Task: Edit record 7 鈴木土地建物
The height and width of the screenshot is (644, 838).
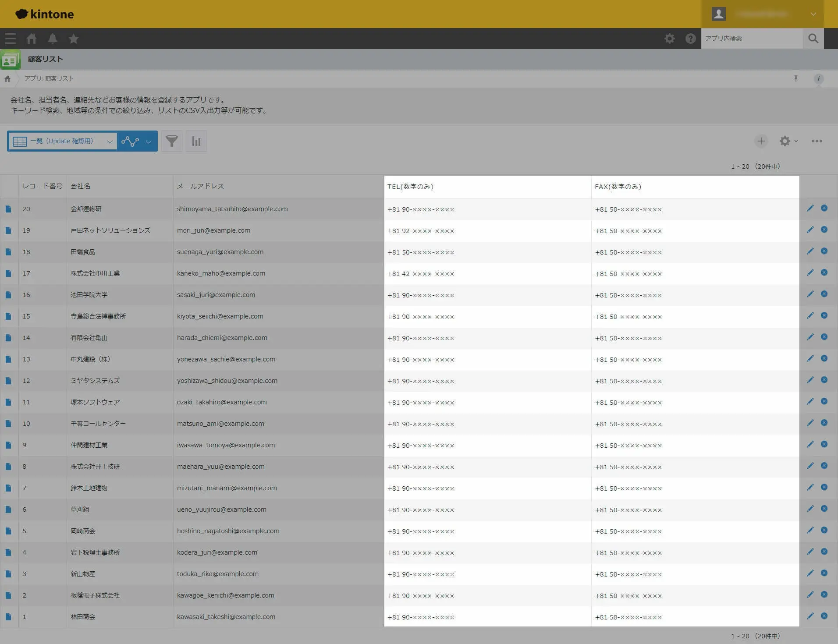Action: click(x=810, y=488)
